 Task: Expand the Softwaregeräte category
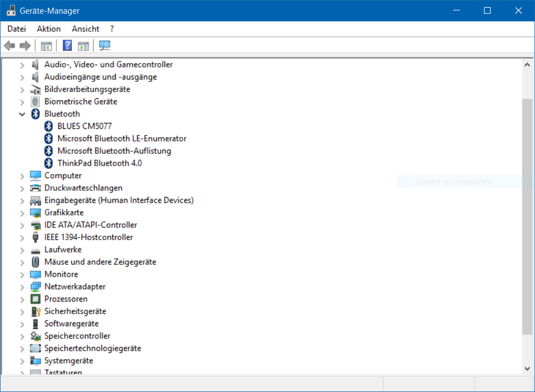coord(22,324)
